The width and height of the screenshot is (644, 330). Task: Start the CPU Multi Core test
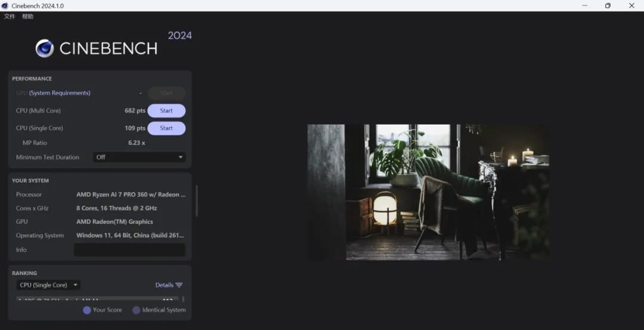[166, 110]
